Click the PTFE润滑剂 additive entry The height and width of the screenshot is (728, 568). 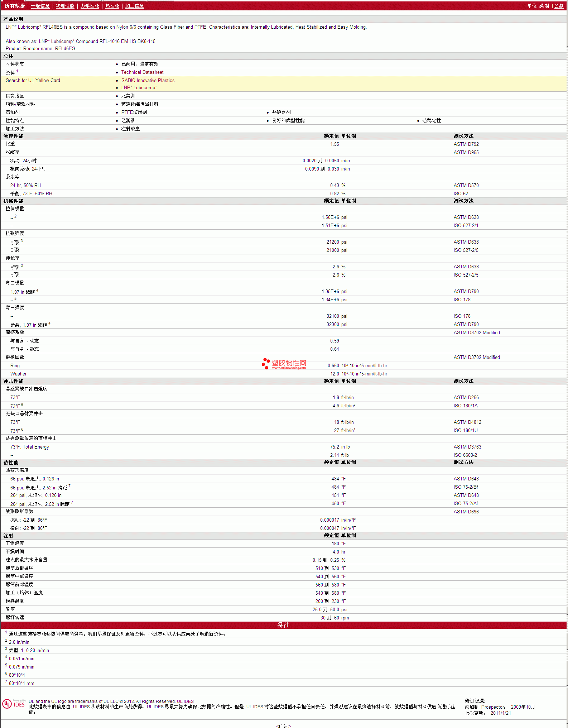134,112
